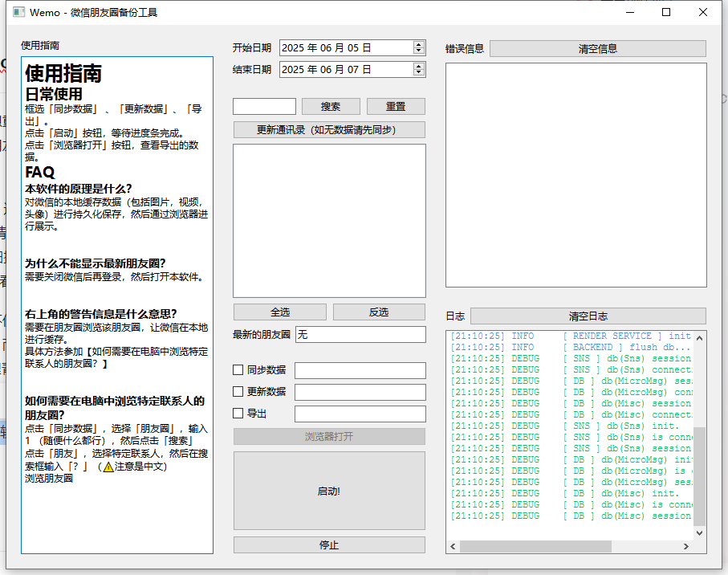Minimize the Wemo window
Viewport: 728px width, 575px height.
point(630,12)
